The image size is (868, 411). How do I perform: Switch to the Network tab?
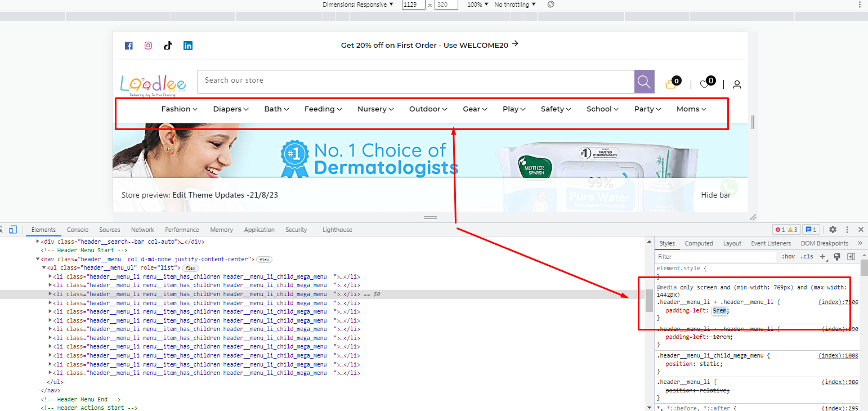(143, 230)
